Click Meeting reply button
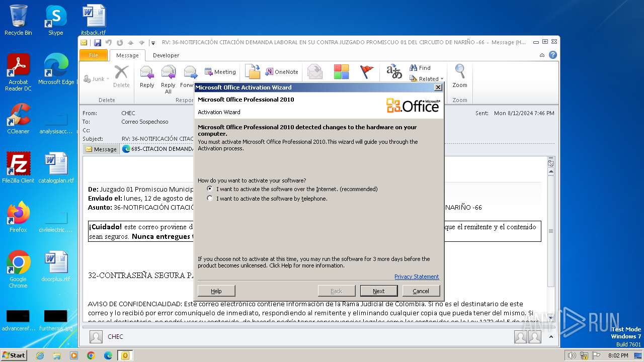 coord(220,72)
